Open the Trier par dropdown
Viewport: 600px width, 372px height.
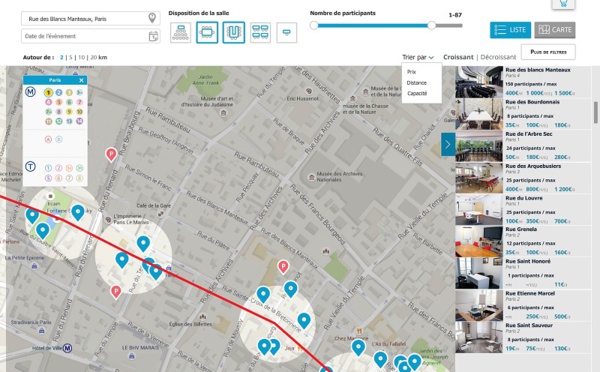418,57
